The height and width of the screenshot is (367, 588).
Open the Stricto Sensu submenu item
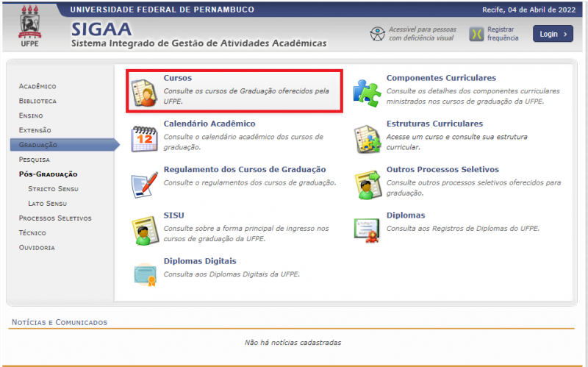(53, 189)
